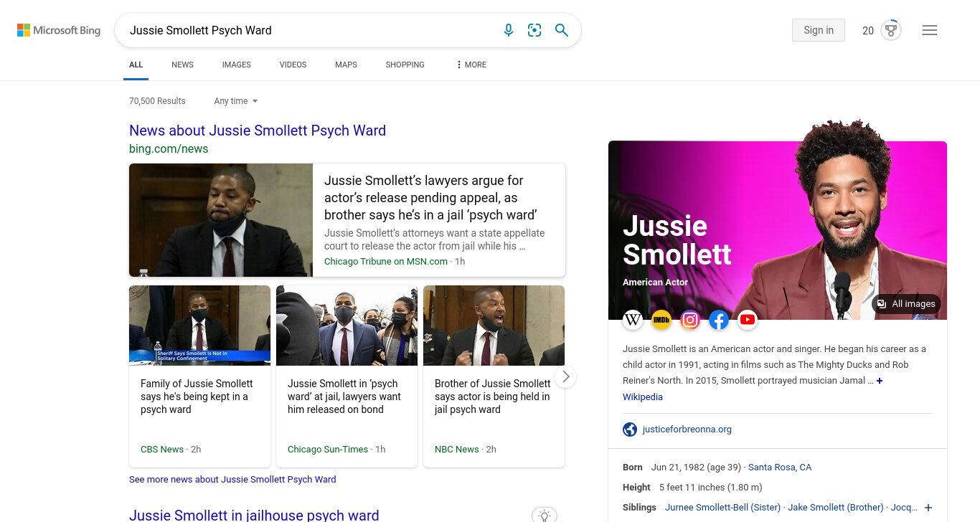Image resolution: width=980 pixels, height=522 pixels.
Task: Open visual search camera icon
Action: 534,30
